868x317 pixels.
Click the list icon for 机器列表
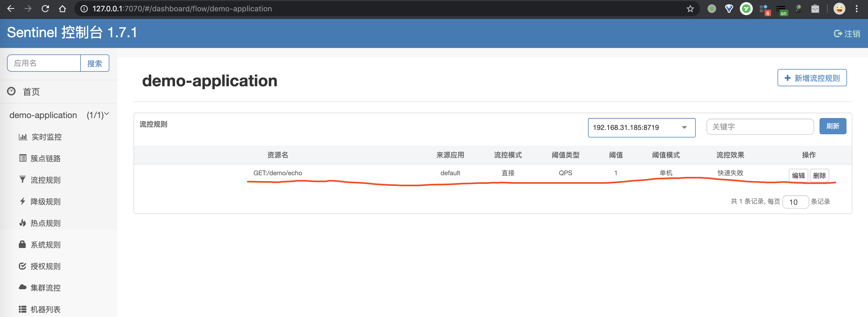coord(23,309)
